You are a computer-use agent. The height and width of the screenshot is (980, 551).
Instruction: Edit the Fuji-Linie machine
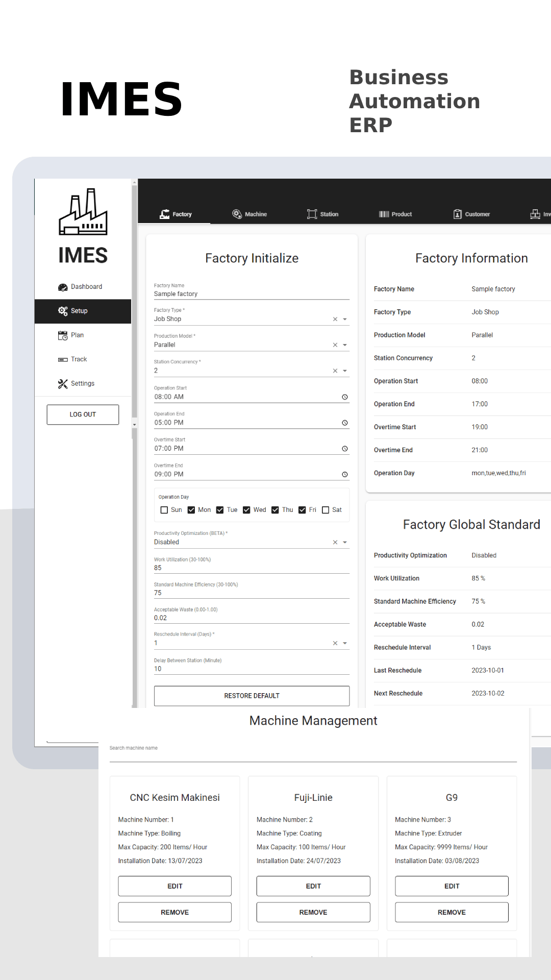click(313, 887)
